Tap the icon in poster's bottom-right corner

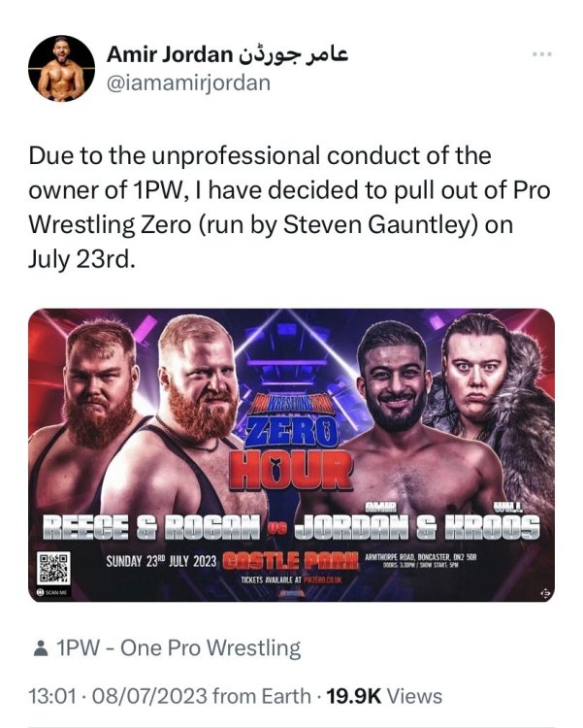pos(546,594)
